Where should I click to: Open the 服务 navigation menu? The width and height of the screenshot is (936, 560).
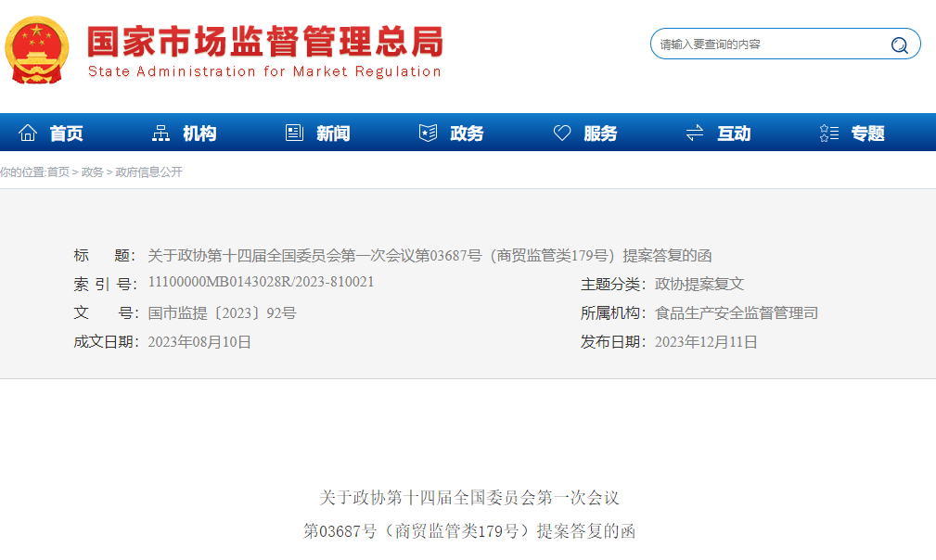click(598, 132)
